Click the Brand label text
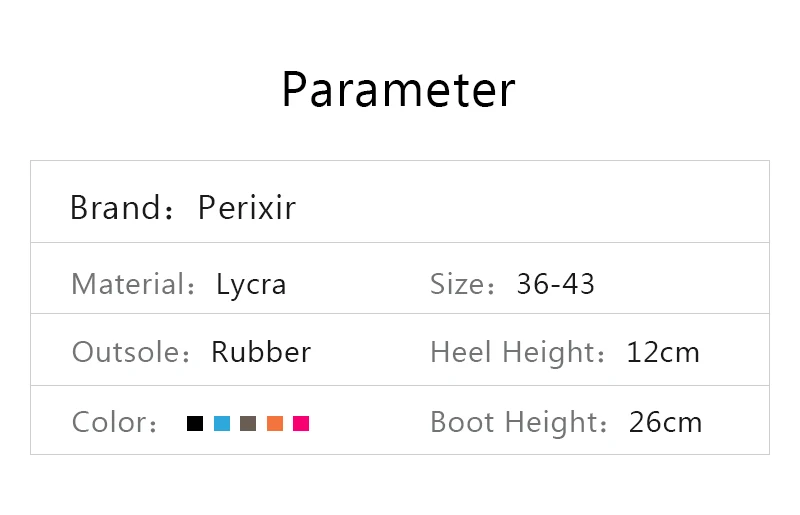Image resolution: width=800 pixels, height=515 pixels. pyautogui.click(x=115, y=208)
